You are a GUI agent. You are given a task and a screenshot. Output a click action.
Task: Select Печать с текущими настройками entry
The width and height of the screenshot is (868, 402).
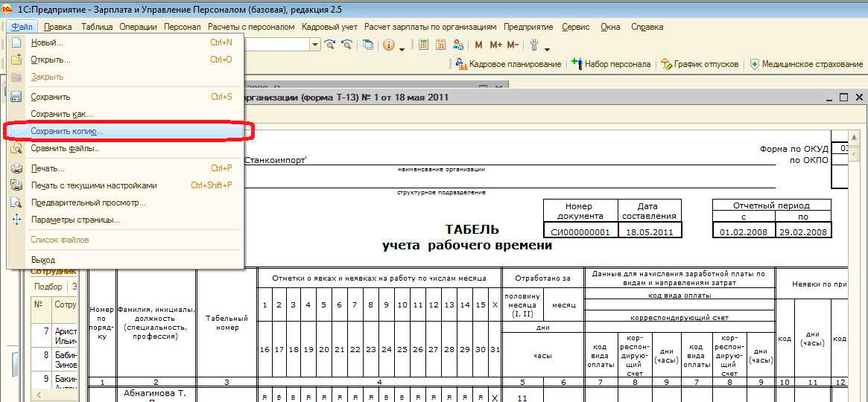[125, 185]
